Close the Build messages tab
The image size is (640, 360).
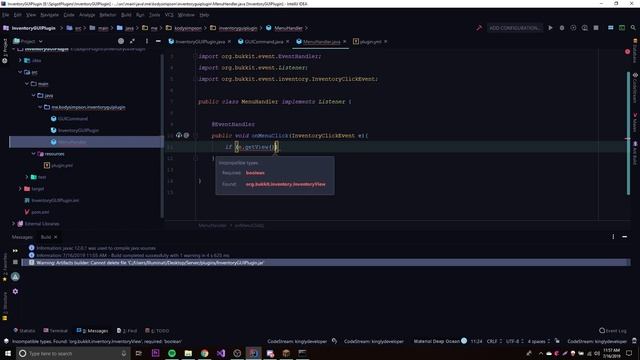(56, 237)
